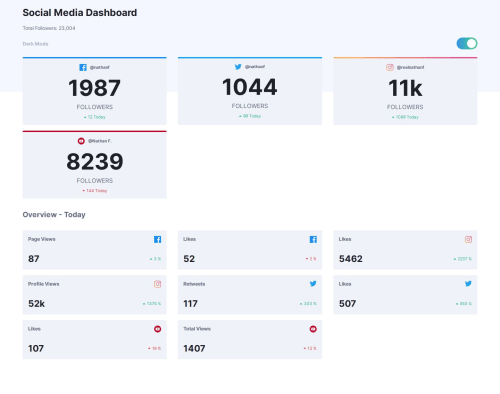The image size is (500, 394).
Task: Click the Facebook icon on the Likes 52 card
Action: pos(313,239)
